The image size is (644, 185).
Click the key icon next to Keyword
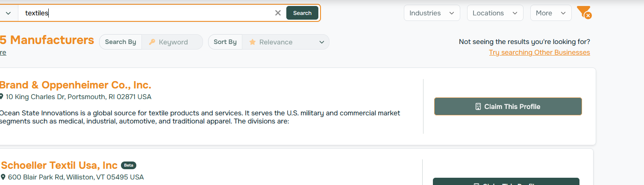[152, 42]
